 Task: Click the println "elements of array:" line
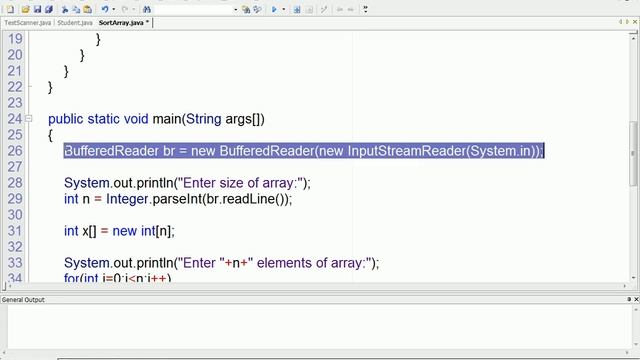point(222,263)
